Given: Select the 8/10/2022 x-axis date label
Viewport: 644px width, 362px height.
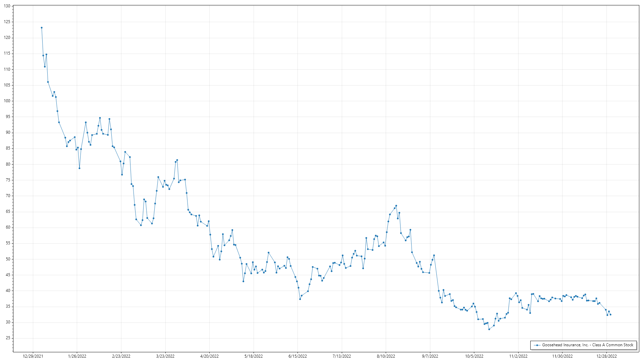Looking at the screenshot, I should tap(386, 356).
